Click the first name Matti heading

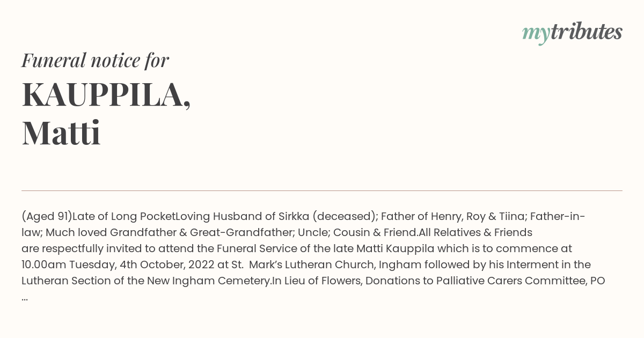pos(61,133)
